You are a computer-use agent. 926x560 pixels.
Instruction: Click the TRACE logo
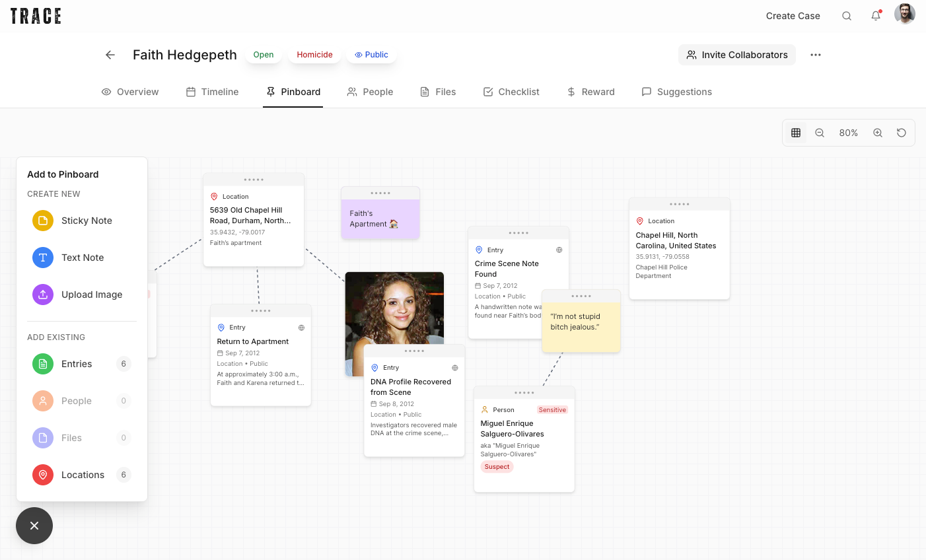coord(36,16)
